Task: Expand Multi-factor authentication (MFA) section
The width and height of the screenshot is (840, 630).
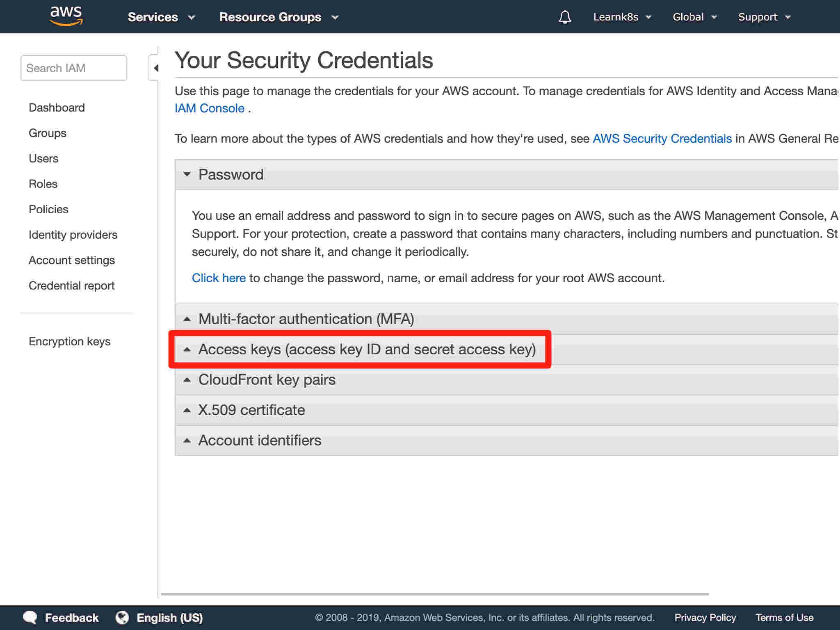Action: point(507,319)
